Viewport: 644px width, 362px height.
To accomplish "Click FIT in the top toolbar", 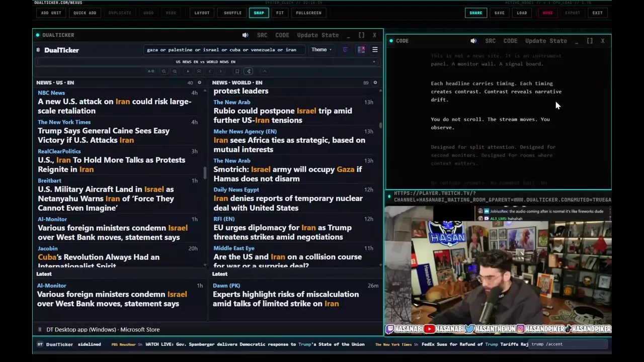I will pos(280,13).
